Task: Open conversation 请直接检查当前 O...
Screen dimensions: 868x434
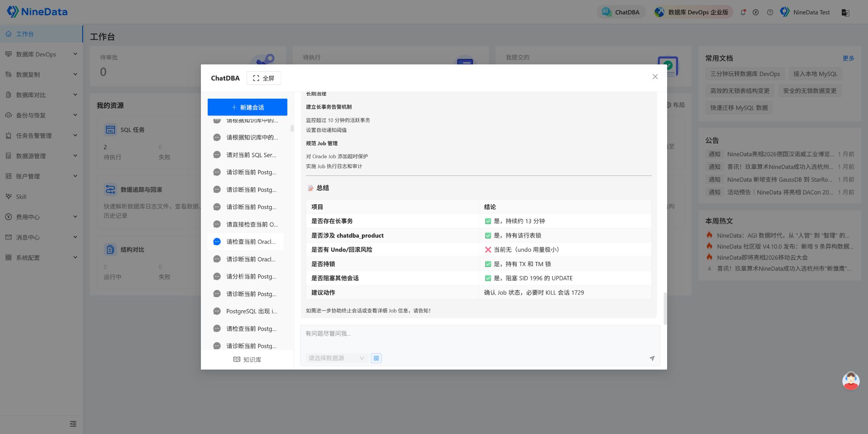Action: [246, 224]
